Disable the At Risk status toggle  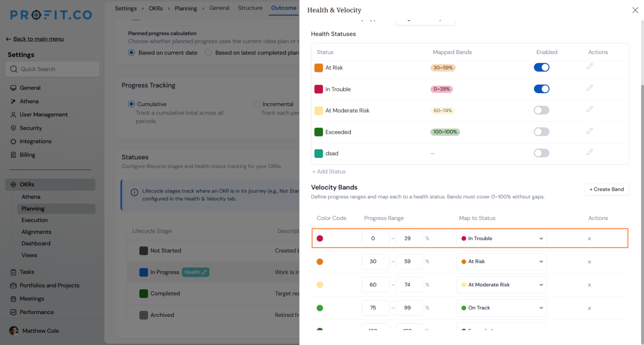click(541, 67)
